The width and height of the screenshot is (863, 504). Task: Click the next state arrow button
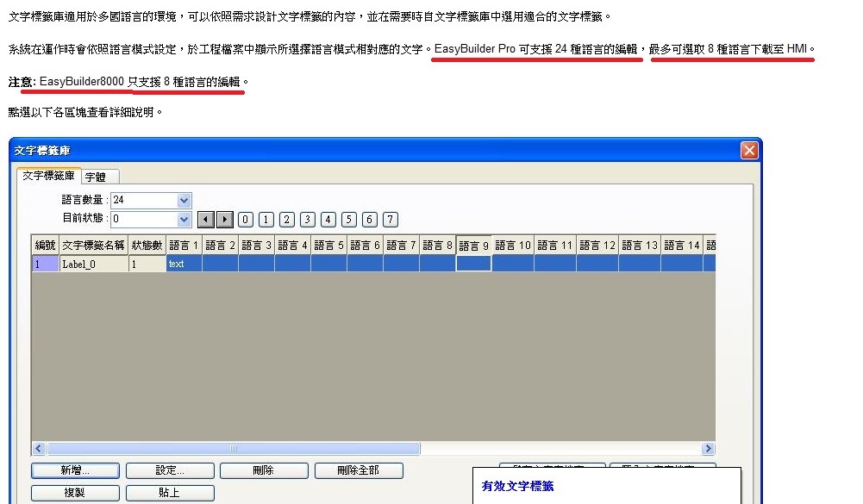[225, 220]
